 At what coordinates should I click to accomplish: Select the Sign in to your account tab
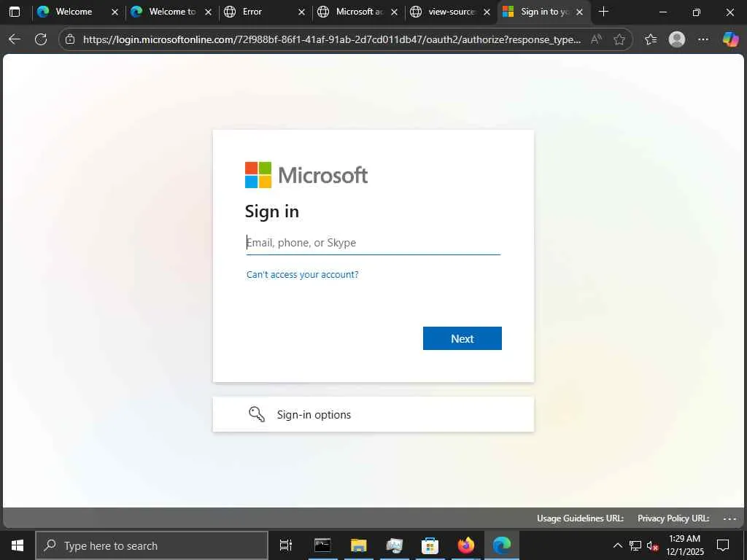tap(544, 12)
